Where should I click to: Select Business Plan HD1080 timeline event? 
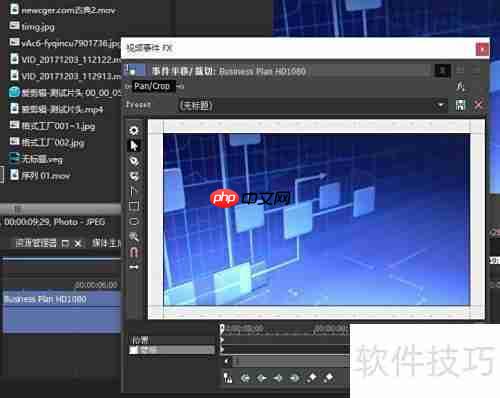(62, 312)
